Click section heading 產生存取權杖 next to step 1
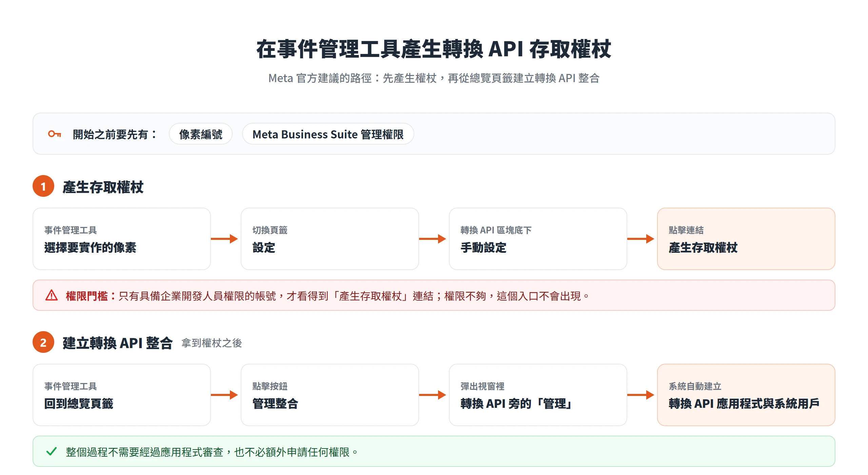 (x=103, y=187)
